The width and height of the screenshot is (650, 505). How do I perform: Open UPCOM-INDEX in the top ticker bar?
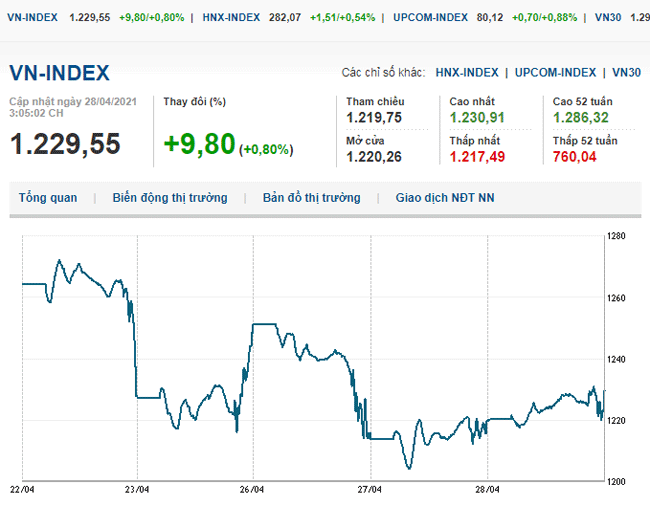coord(429,18)
